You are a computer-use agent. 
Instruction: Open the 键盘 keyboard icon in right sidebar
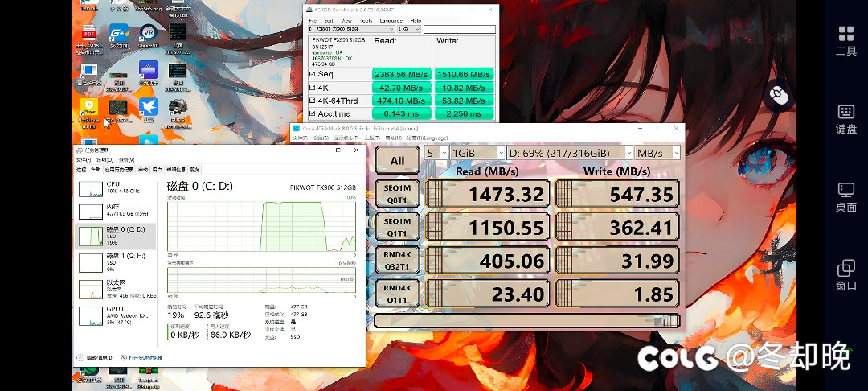pos(845,118)
